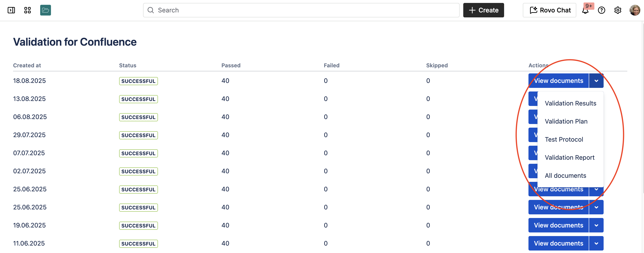Image resolution: width=644 pixels, height=253 pixels.
Task: Select Validation Report menu entry
Action: pyautogui.click(x=570, y=157)
